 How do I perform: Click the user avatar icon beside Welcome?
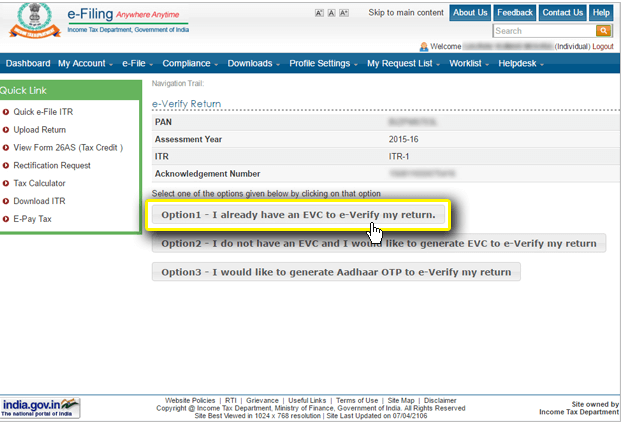tap(424, 46)
